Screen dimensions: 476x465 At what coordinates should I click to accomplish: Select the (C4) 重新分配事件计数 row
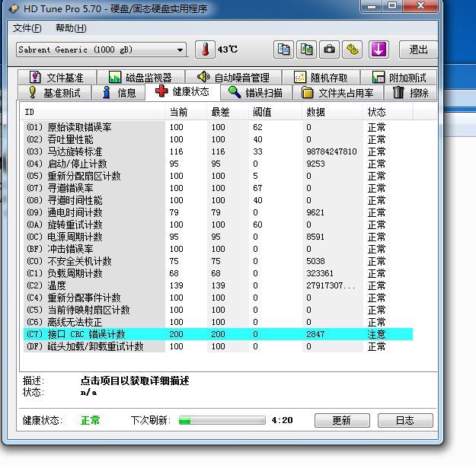218,298
